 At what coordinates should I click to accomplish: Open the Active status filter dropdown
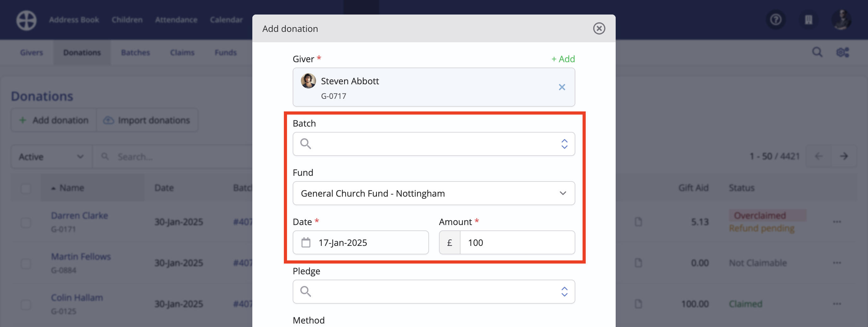pos(51,157)
